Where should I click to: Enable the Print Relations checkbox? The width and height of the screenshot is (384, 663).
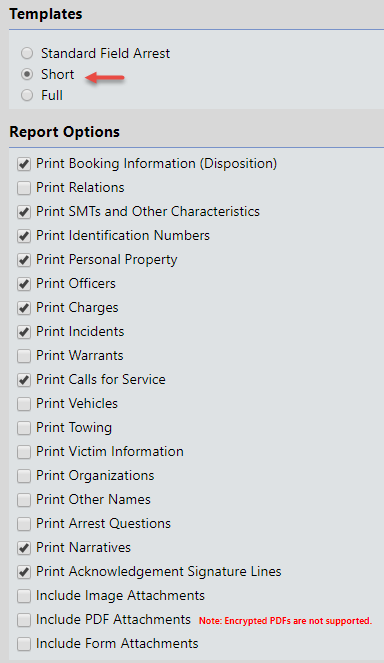pyautogui.click(x=24, y=188)
